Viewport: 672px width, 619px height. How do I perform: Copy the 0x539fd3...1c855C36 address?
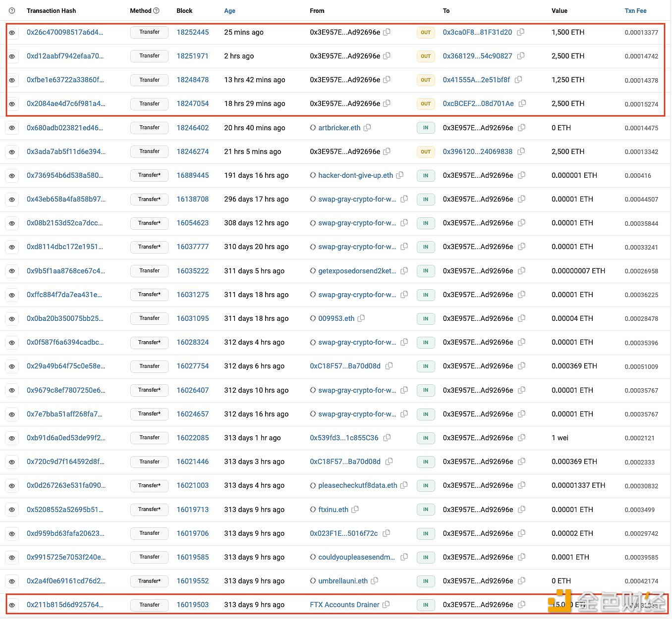click(x=387, y=437)
